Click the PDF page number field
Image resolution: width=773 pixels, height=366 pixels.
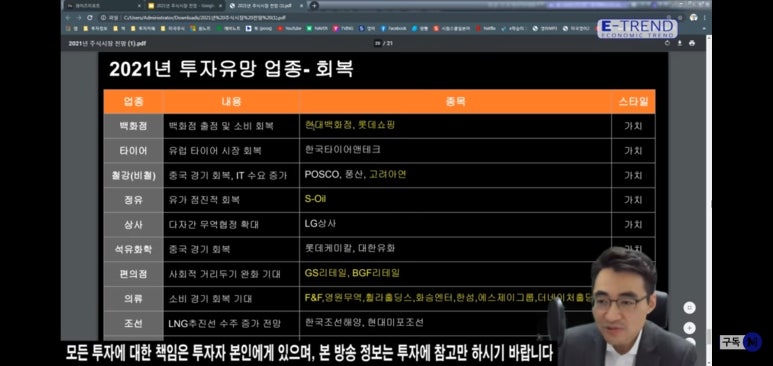tap(377, 43)
